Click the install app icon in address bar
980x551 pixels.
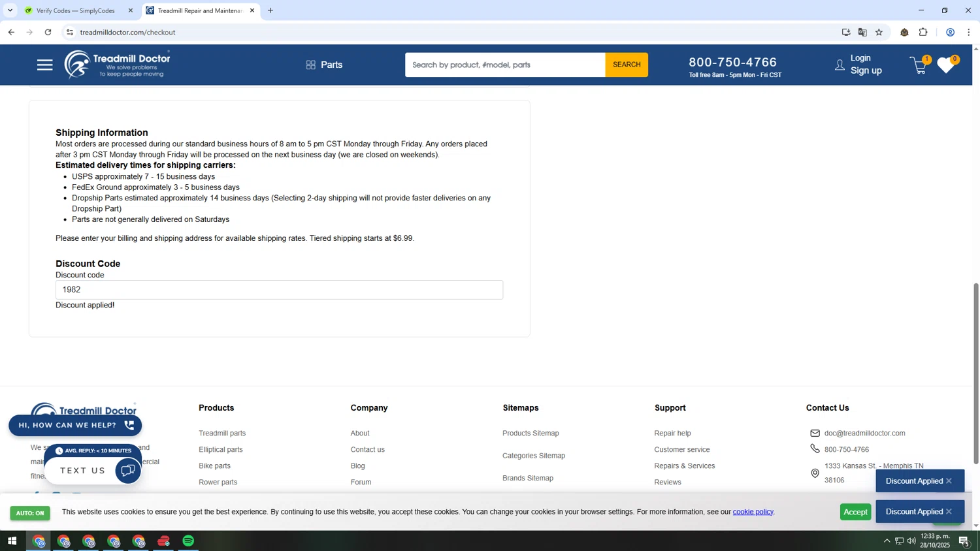tap(846, 32)
